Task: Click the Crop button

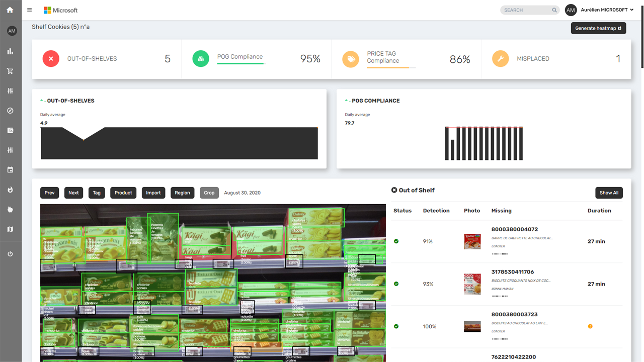Action: [209, 193]
